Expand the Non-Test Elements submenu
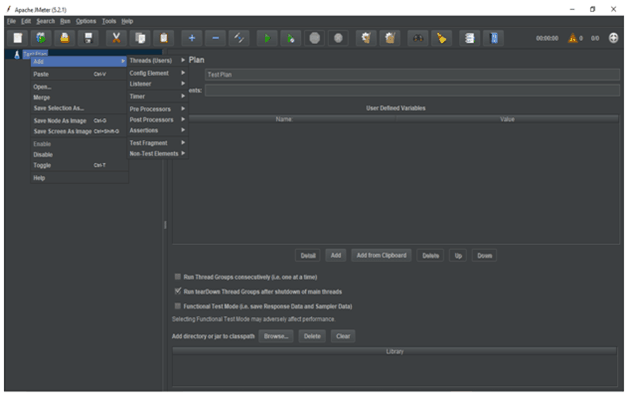 click(x=157, y=153)
